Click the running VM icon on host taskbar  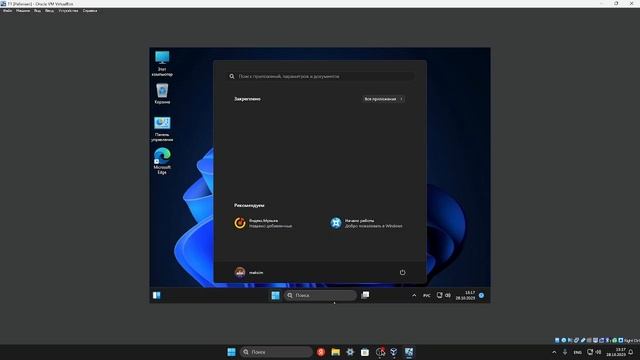click(x=409, y=352)
